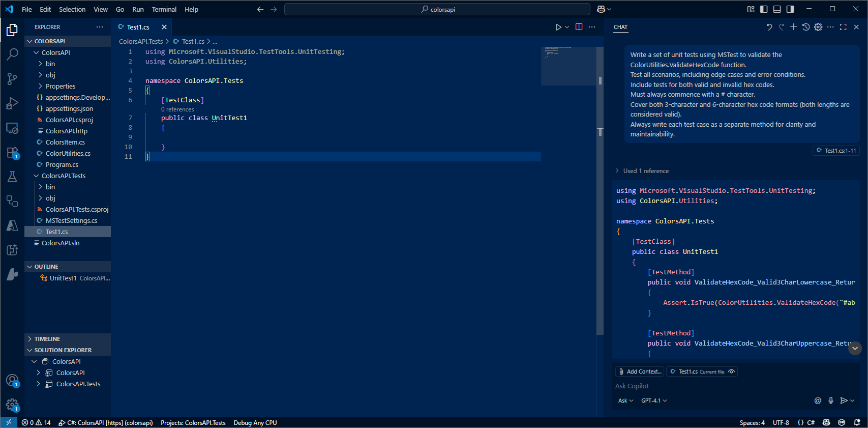This screenshot has width=868, height=428.
Task: Open the Ask chat mode dropdown
Action: pos(625,401)
